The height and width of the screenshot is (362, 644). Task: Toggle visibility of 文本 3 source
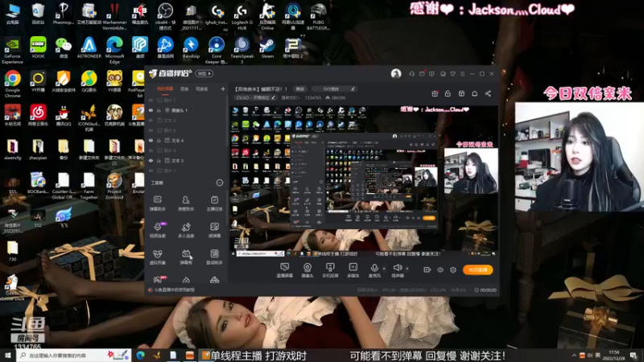click(x=151, y=160)
